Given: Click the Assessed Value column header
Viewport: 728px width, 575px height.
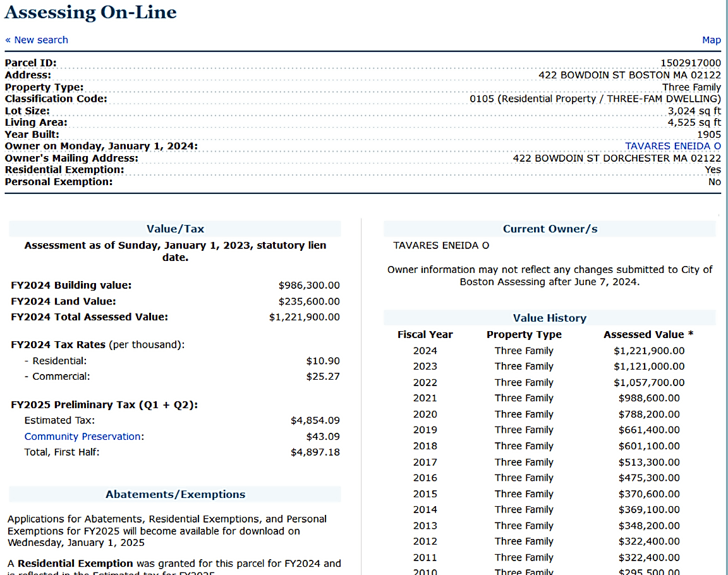Looking at the screenshot, I should pyautogui.click(x=648, y=334).
